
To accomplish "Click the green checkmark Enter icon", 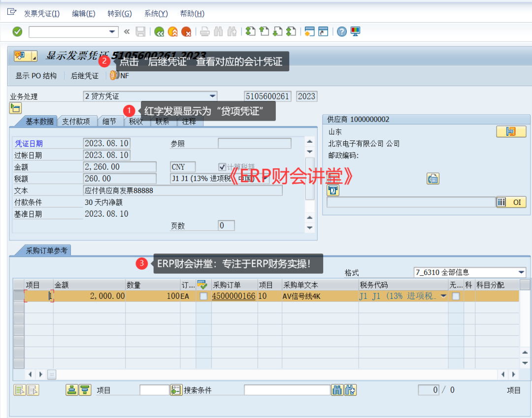I will 17,32.
